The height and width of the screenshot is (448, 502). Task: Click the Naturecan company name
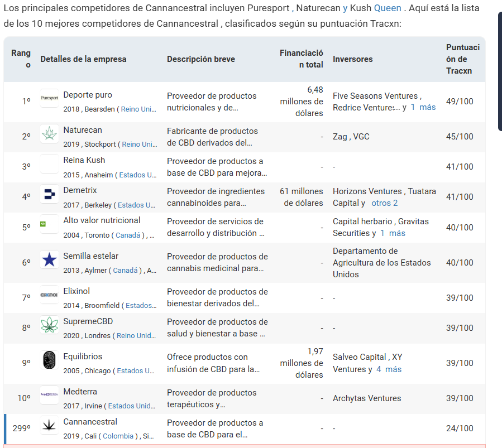[83, 130]
